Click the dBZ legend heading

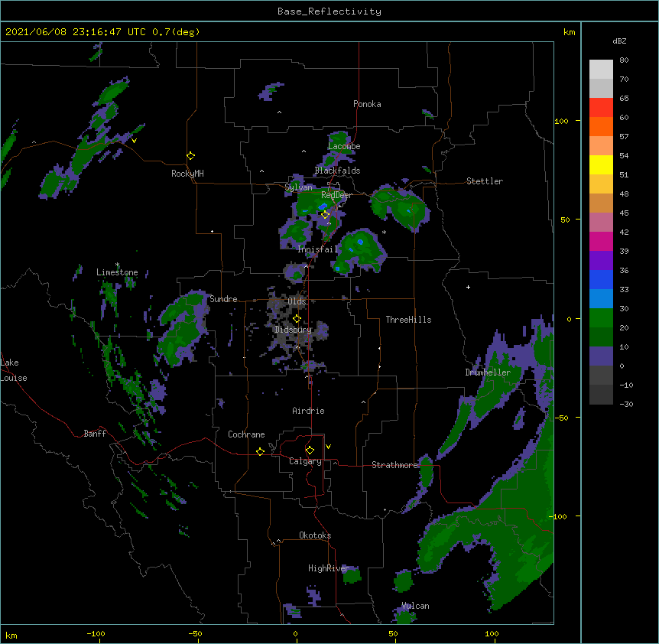(619, 41)
